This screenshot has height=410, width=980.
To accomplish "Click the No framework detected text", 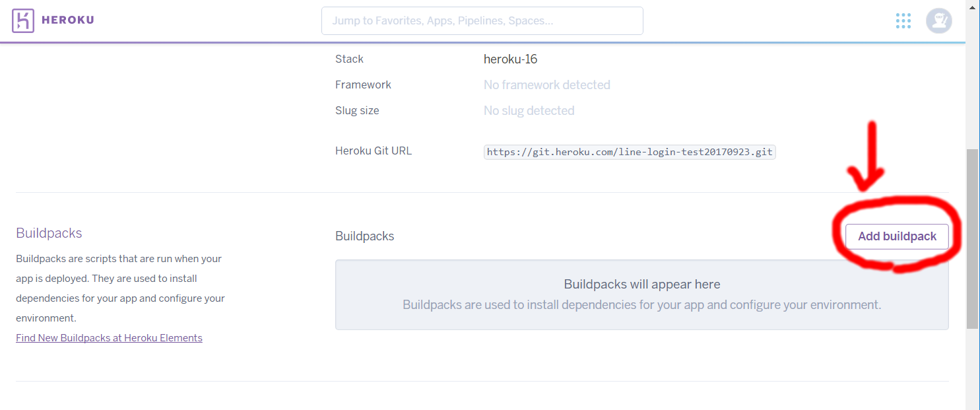I will 546,85.
